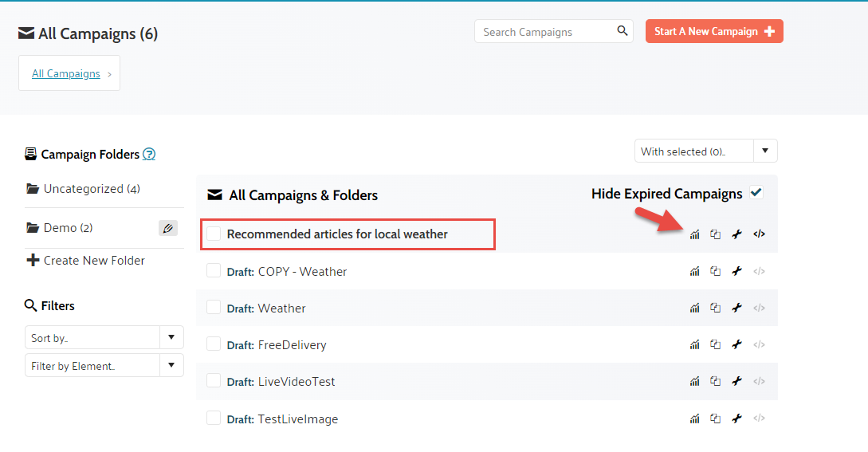Viewport: 868px width, 452px height.
Task: Open the Sort by dropdown
Action: [104, 338]
